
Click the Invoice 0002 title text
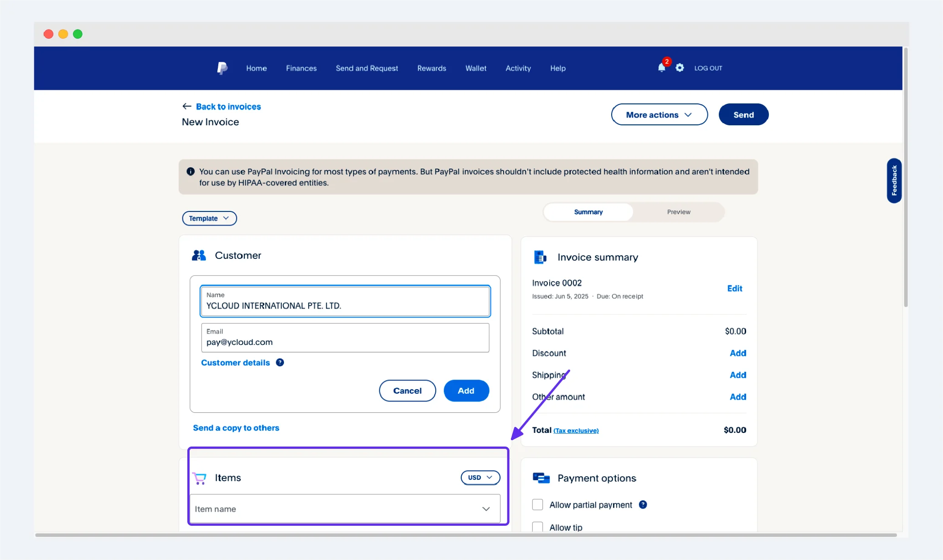point(557,283)
